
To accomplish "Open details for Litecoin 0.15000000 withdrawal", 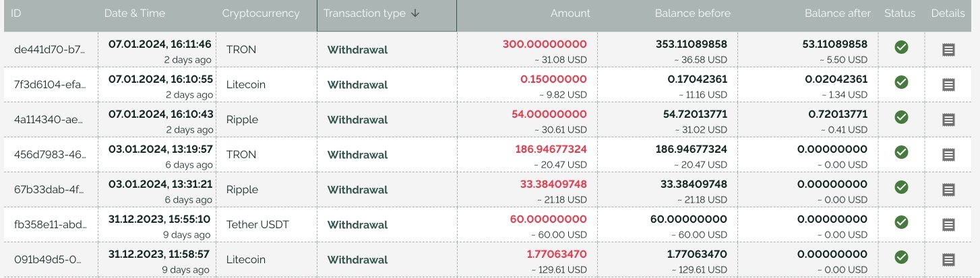I will [x=948, y=85].
